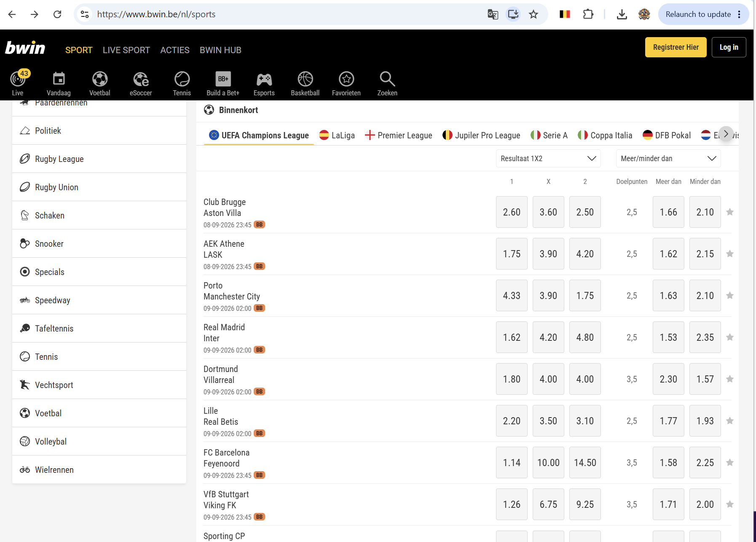Switch to Coppa Italia tab

[x=605, y=135]
